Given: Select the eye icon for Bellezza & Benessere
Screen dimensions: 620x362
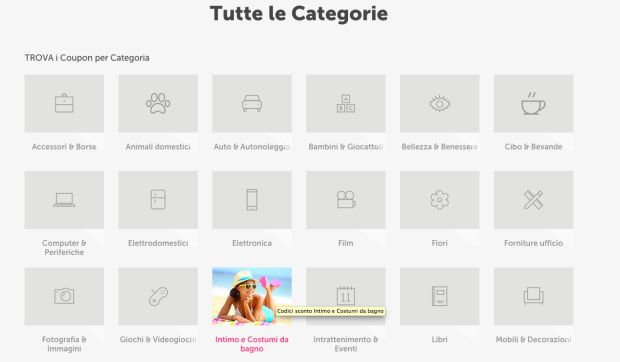Looking at the screenshot, I should (440, 104).
